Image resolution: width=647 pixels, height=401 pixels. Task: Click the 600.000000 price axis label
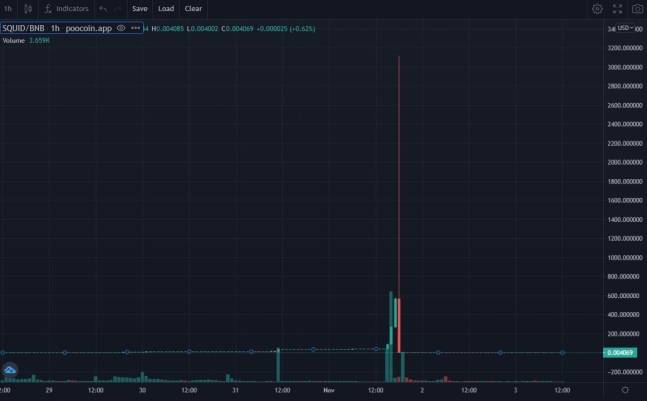[x=625, y=296]
